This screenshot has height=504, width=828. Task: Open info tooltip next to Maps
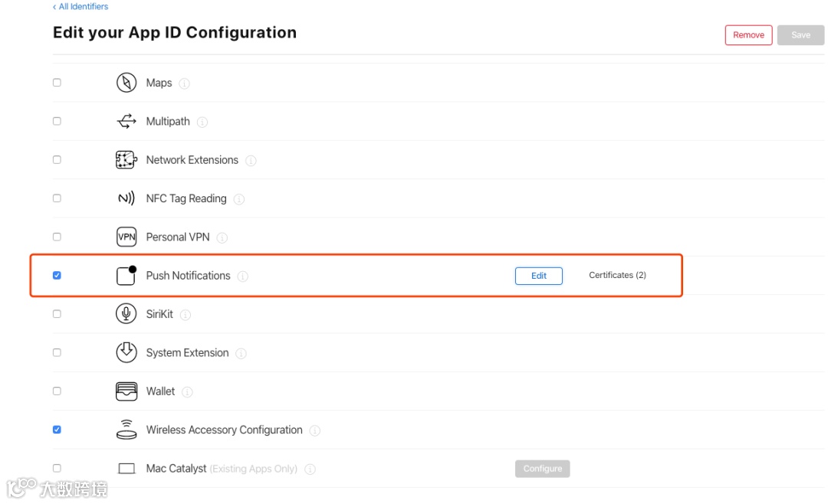click(185, 83)
